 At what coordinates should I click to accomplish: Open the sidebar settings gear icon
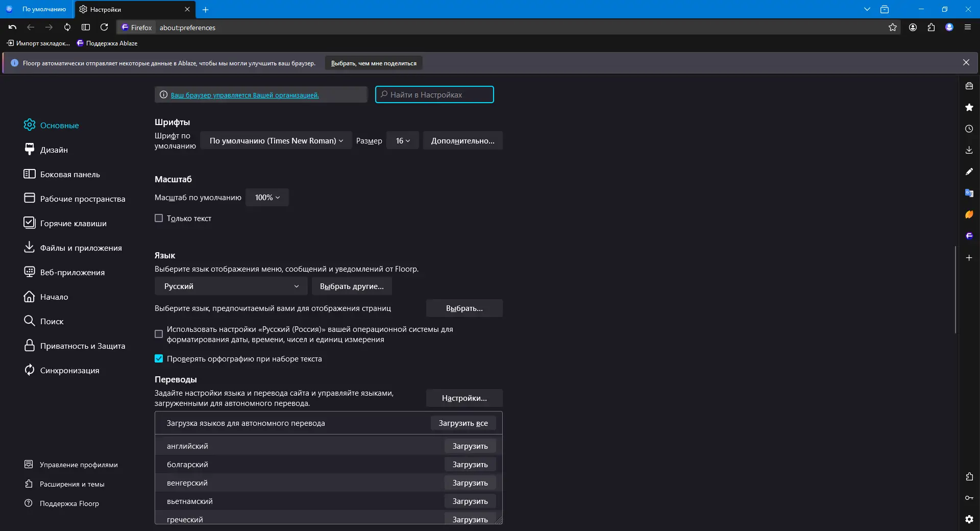pyautogui.click(x=969, y=519)
